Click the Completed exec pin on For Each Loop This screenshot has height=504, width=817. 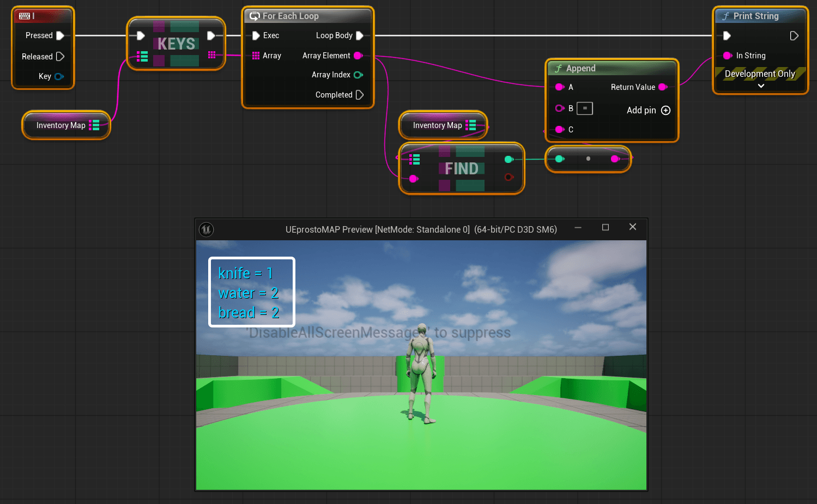(x=361, y=94)
